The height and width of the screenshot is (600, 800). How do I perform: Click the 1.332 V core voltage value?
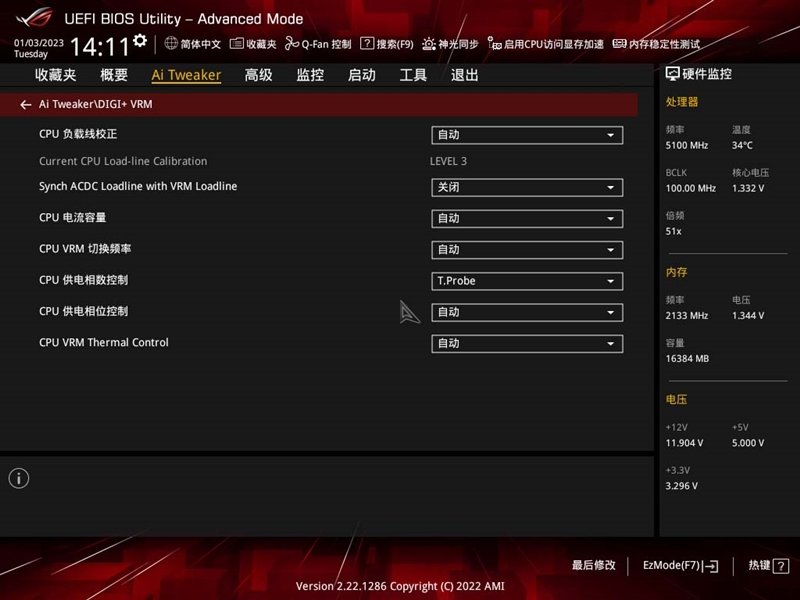click(748, 188)
